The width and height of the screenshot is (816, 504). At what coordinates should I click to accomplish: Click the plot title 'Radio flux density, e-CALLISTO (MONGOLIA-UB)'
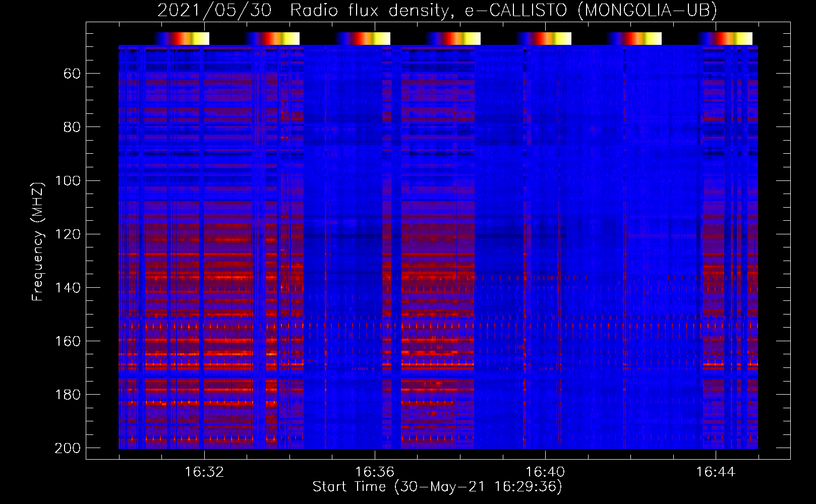tap(503, 10)
